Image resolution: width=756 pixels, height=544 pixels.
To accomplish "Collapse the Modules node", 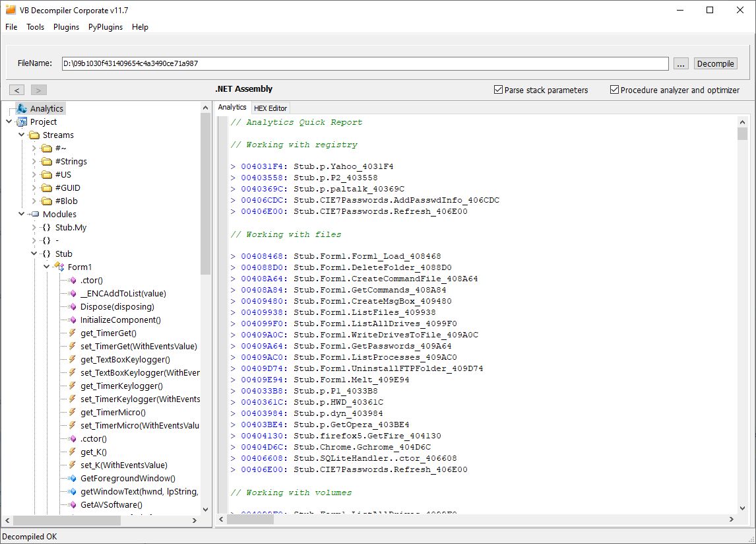I will [22, 214].
